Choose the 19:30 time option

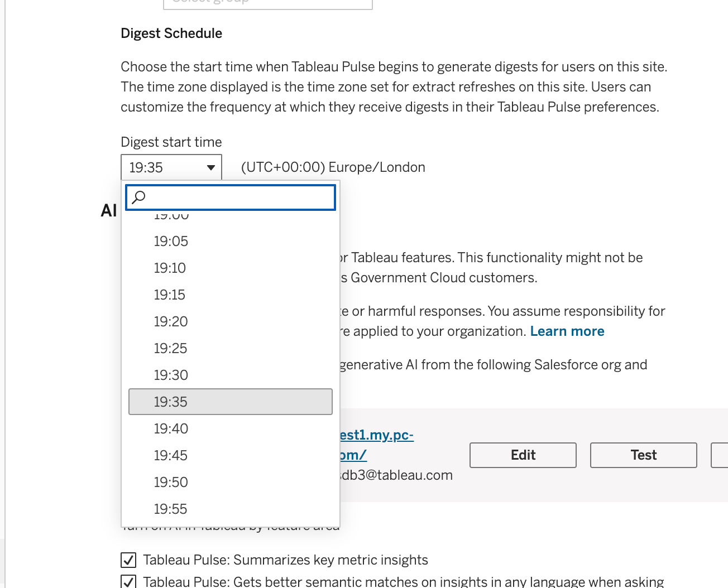tap(171, 375)
